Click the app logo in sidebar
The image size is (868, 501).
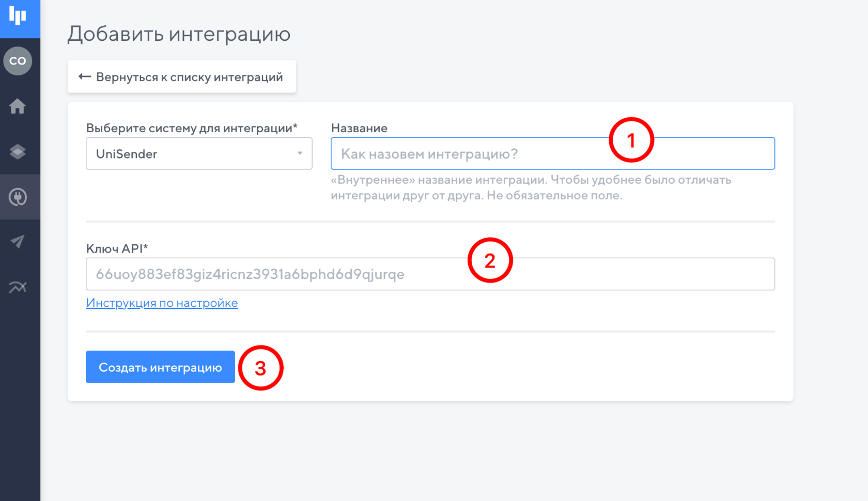(x=18, y=17)
